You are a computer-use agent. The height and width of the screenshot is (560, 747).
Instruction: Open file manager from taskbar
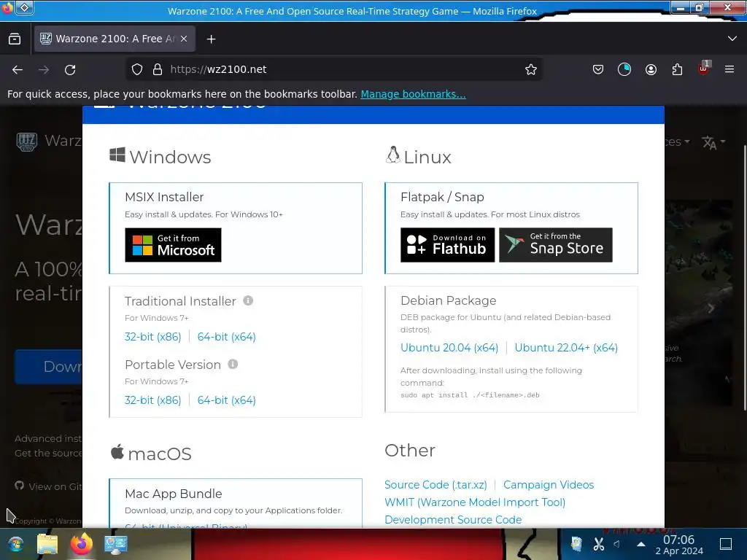(x=47, y=544)
